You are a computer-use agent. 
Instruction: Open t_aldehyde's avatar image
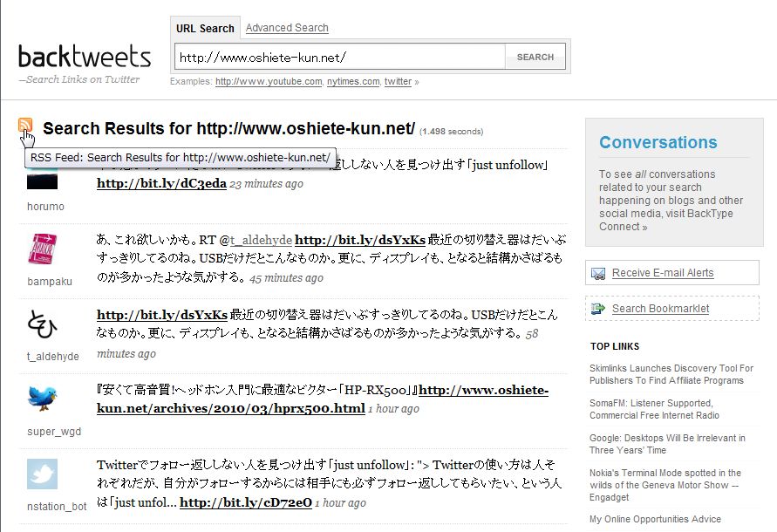point(42,324)
